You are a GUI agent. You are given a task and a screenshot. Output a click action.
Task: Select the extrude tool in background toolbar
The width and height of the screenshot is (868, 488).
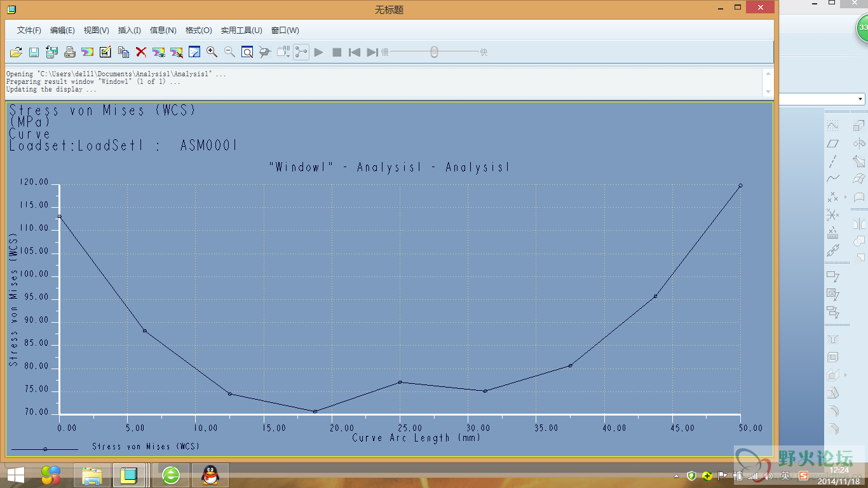tap(859, 126)
